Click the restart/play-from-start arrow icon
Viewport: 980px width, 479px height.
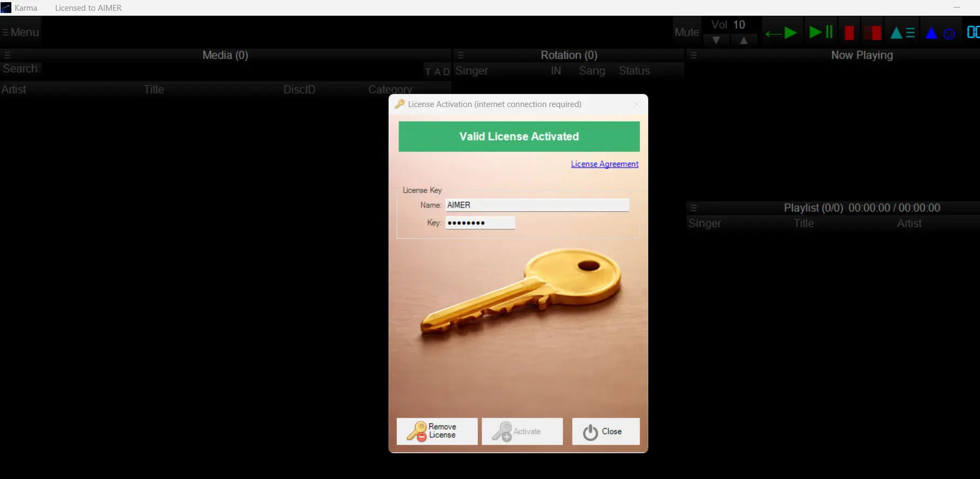tap(781, 33)
